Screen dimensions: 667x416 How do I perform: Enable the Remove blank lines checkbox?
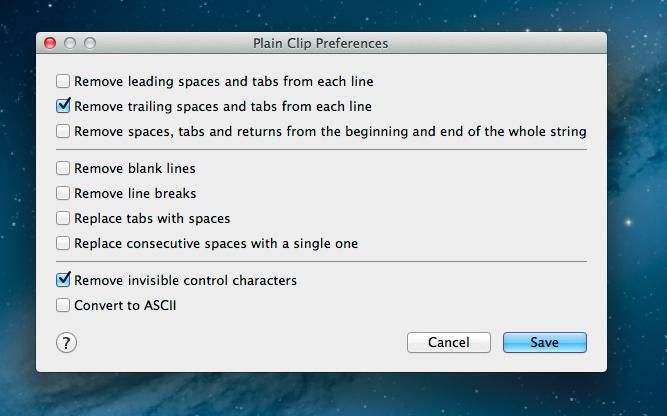tap(64, 169)
